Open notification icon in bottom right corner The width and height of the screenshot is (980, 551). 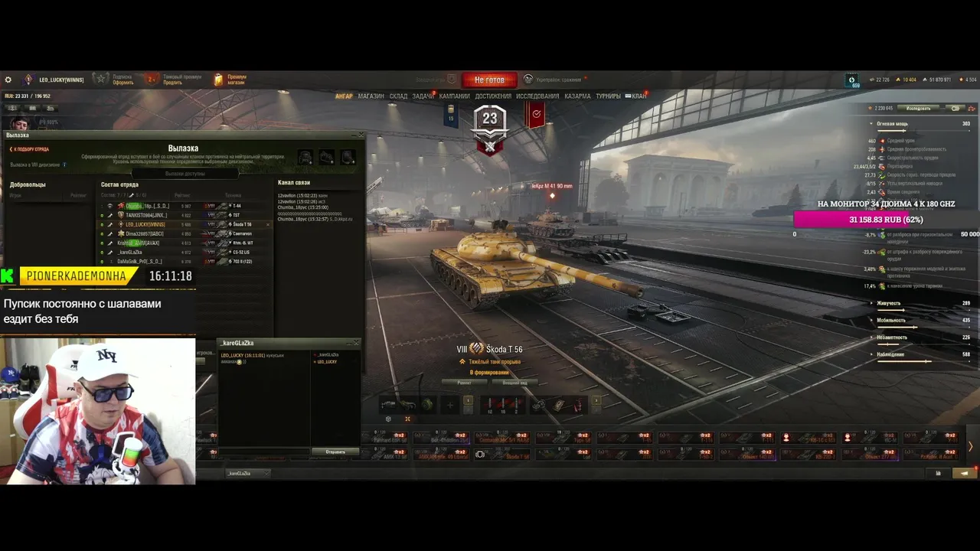click(x=964, y=474)
